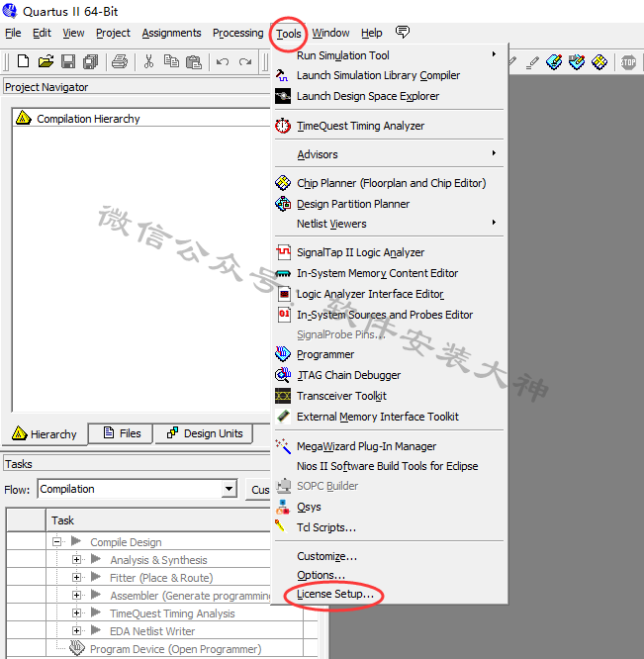This screenshot has width=644, height=659.
Task: Open the Flow Compilation dropdown
Action: coord(229,489)
